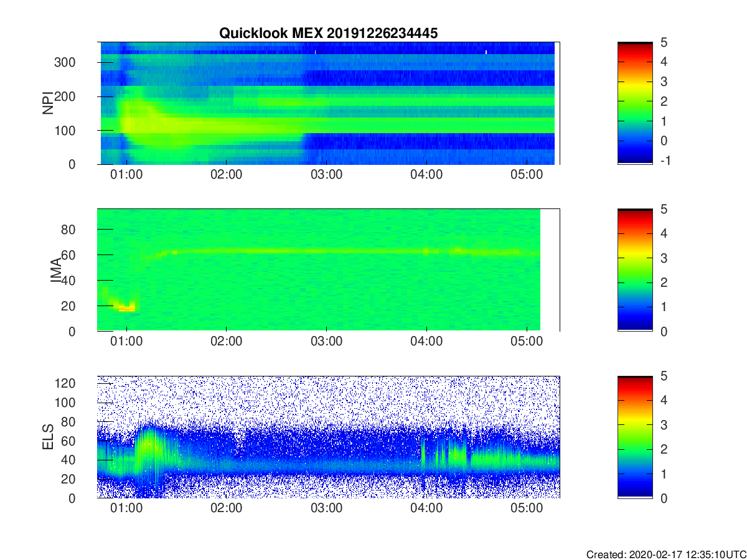Click the IMA panel colorbar
Viewport: 747px width, 560px height.
(635, 270)
